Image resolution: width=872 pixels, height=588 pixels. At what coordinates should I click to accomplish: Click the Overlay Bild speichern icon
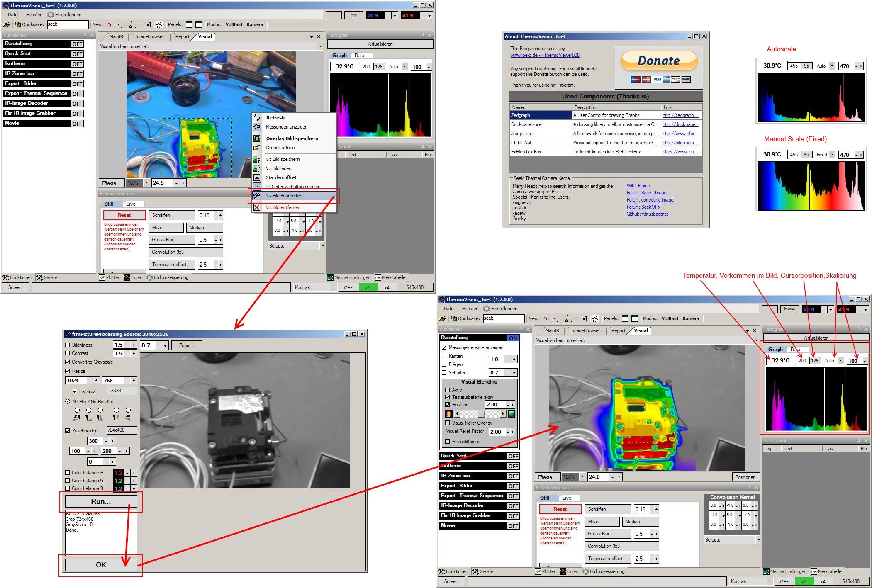click(x=257, y=138)
